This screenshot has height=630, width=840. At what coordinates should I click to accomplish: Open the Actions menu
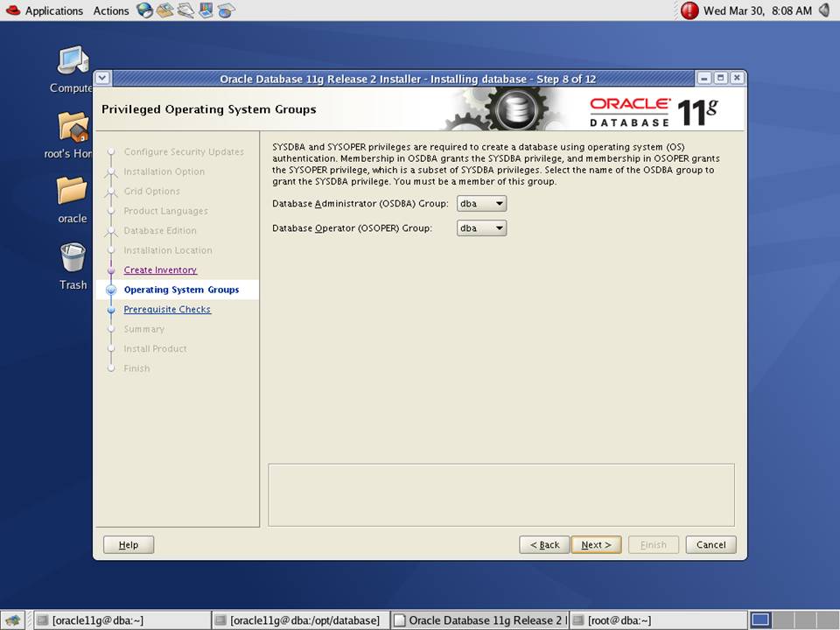[x=111, y=10]
